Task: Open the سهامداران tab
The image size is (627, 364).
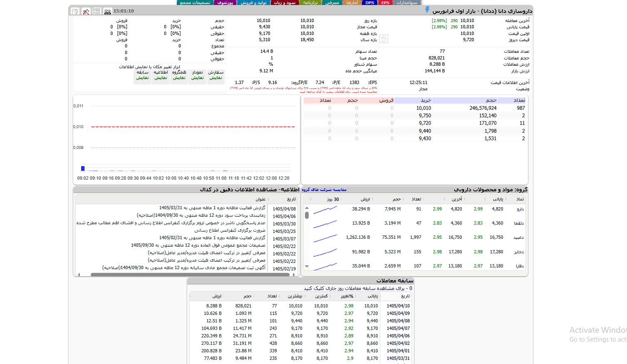Action: click(x=406, y=2)
